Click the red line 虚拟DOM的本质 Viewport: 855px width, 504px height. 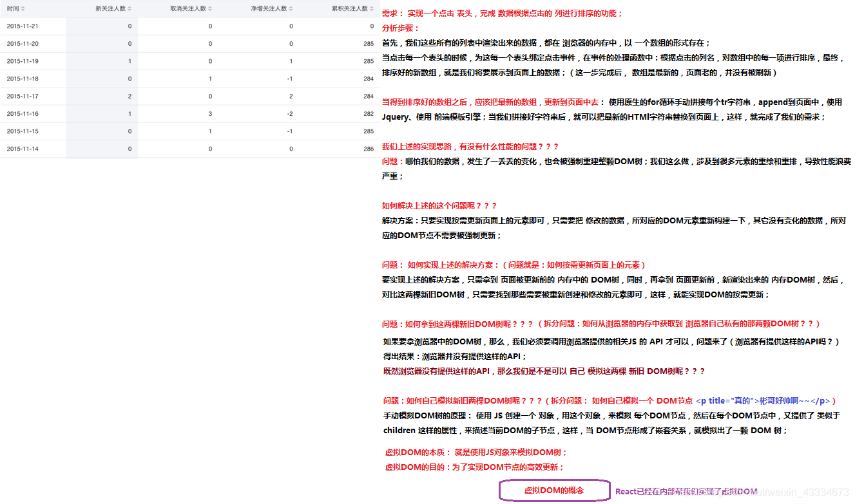point(476,453)
